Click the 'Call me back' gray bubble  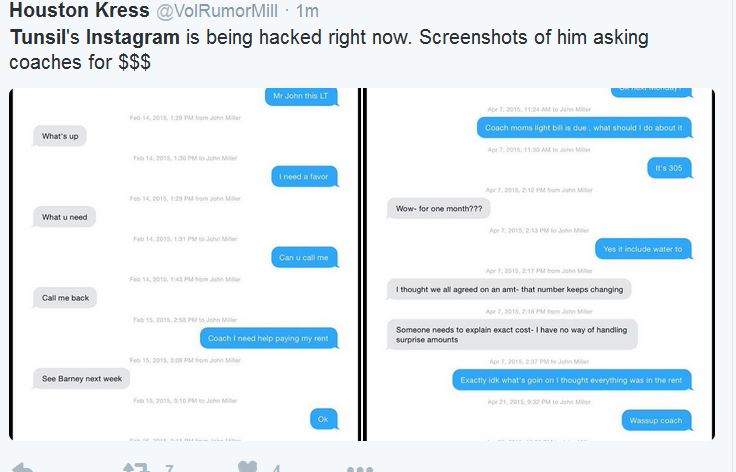pyautogui.click(x=65, y=298)
